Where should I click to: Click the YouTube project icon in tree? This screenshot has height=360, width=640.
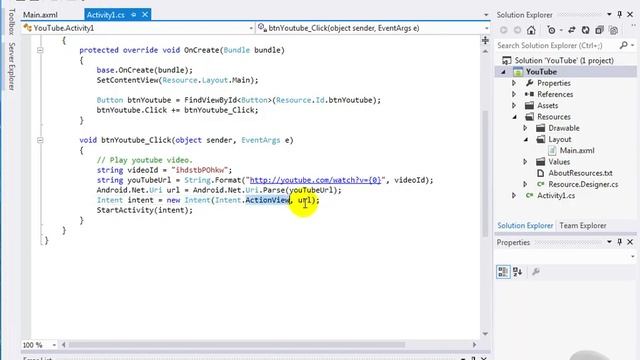[518, 72]
